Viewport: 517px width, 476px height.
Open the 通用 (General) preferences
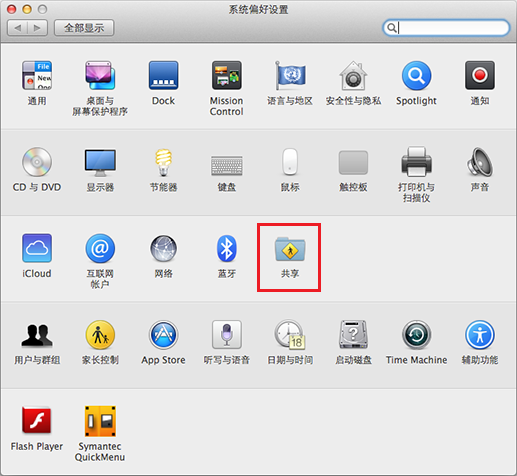pos(37,75)
